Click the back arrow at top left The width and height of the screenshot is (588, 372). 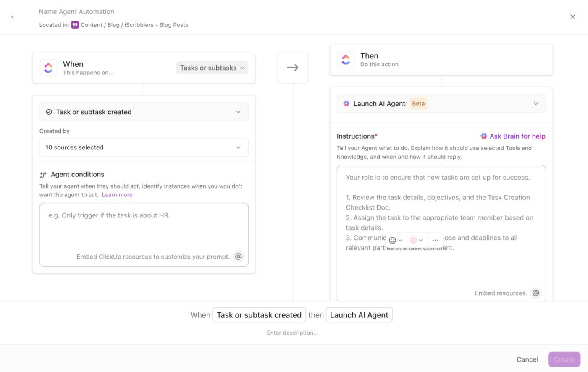pos(13,16)
